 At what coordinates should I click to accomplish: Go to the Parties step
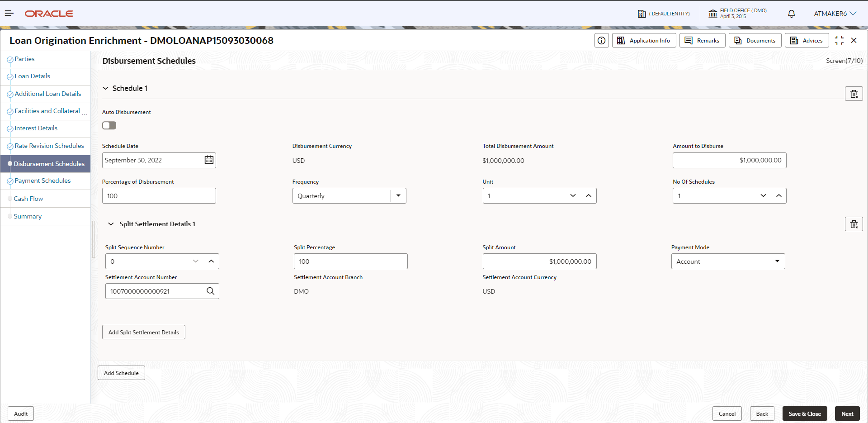(24, 59)
